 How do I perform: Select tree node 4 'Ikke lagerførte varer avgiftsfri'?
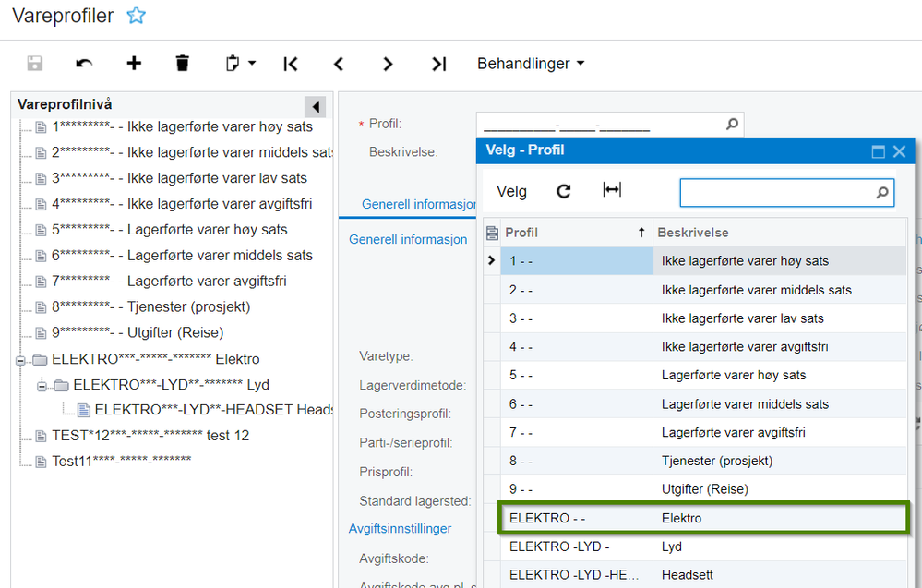click(182, 204)
